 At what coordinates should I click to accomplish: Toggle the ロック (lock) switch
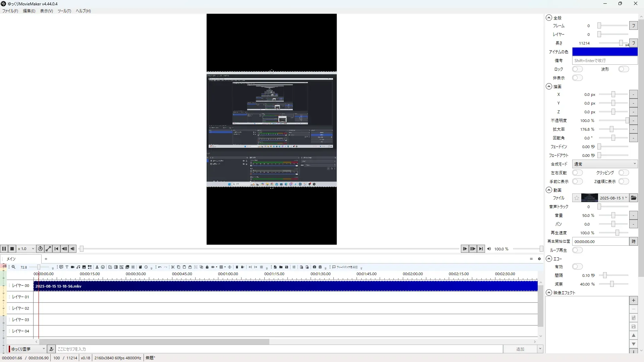tap(577, 69)
